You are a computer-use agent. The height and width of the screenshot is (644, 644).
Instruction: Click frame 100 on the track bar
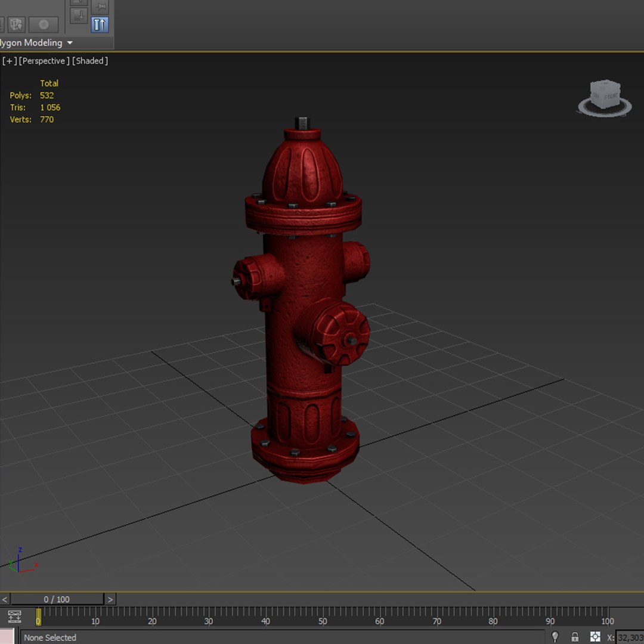tap(608, 621)
